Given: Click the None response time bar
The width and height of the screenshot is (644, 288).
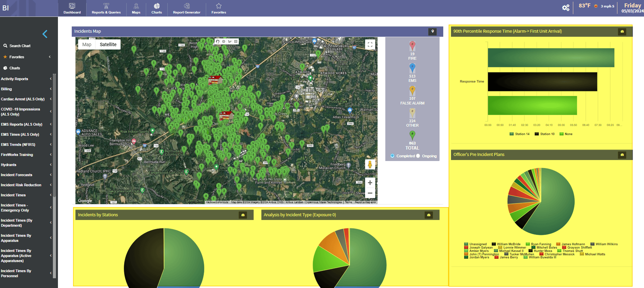Looking at the screenshot, I should tap(532, 105).
